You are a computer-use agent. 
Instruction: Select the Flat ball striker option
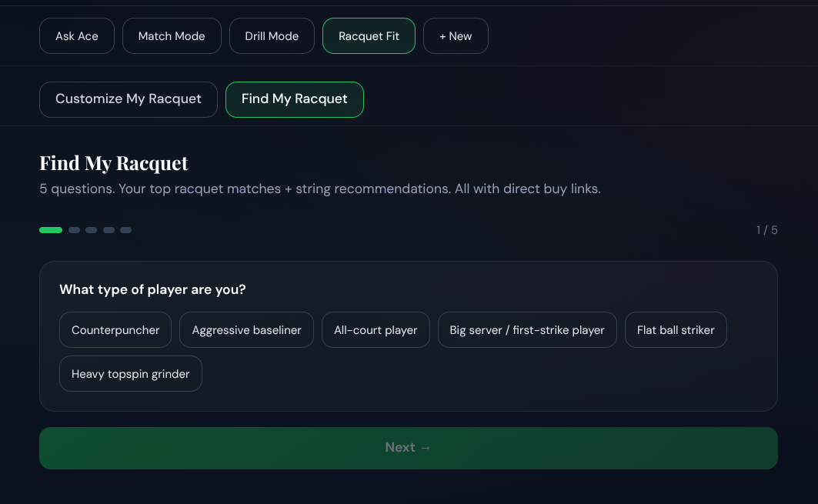tap(676, 330)
